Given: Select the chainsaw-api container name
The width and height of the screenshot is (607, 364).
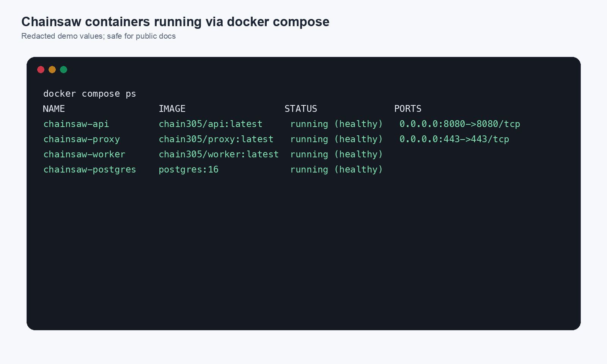Looking at the screenshot, I should [76, 124].
